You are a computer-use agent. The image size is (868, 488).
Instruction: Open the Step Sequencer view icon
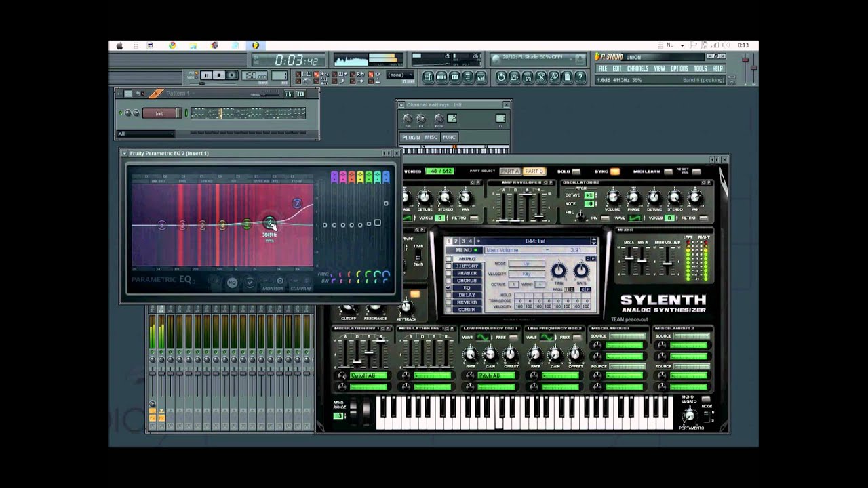coord(441,77)
